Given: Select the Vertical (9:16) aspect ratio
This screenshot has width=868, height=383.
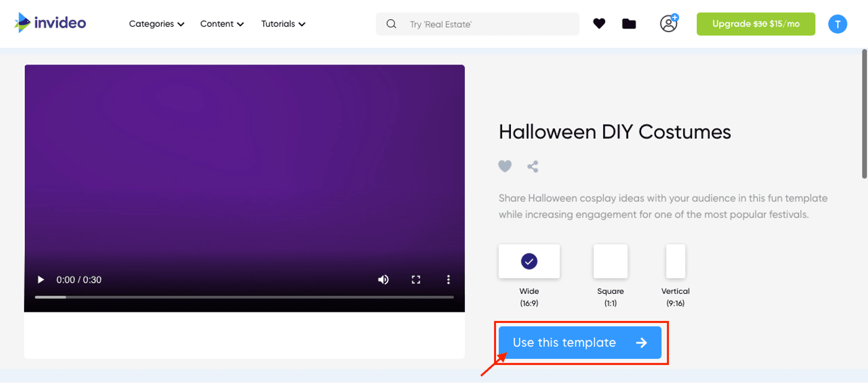Looking at the screenshot, I should pos(675,261).
